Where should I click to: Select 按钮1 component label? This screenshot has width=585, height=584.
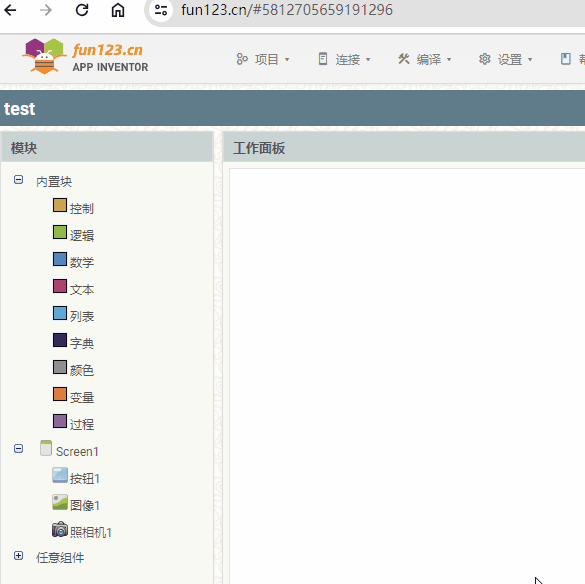pyautogui.click(x=85, y=478)
